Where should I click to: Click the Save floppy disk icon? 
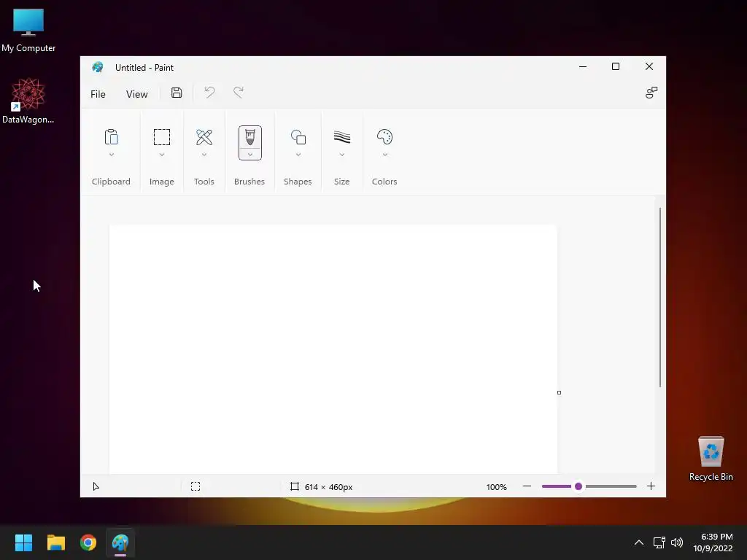[177, 93]
